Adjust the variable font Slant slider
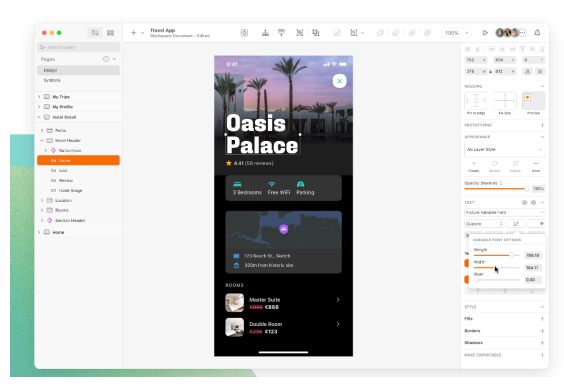Screen dimensions: 564x391 point(496,279)
